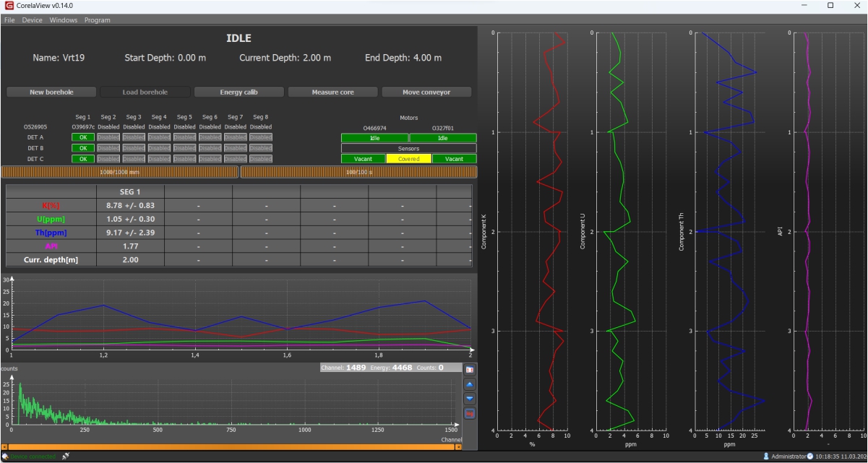The width and height of the screenshot is (868, 463).
Task: Click the left Vacant sensor indicator
Action: pos(364,159)
